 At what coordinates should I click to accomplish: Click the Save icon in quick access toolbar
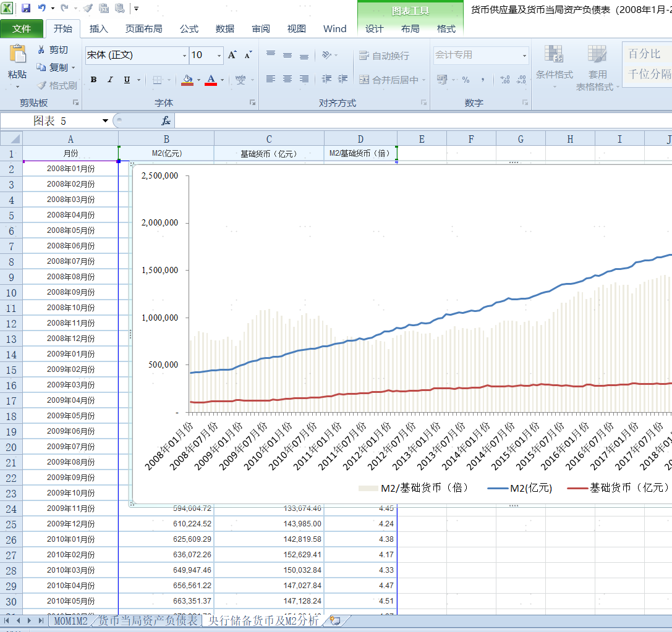pos(26,8)
